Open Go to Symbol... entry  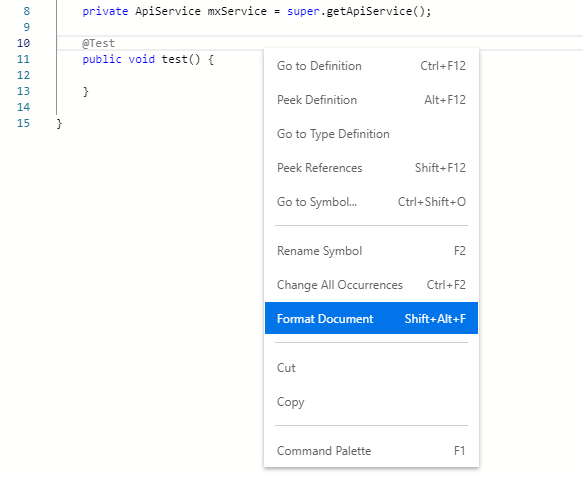tap(371, 202)
